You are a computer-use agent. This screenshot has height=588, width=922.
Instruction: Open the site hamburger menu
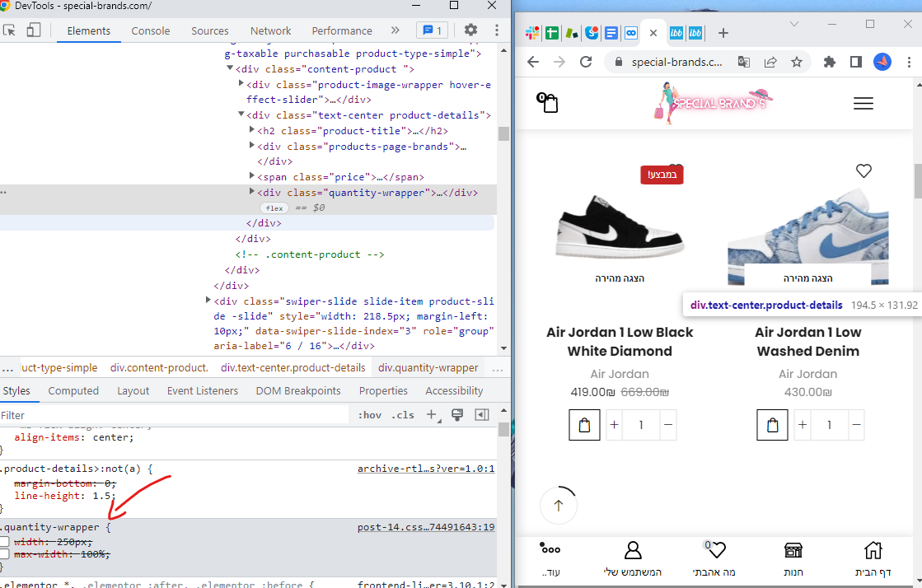coord(863,104)
